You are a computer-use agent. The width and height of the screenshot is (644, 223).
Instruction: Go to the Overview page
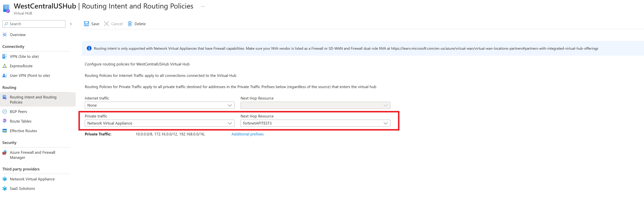coord(17,35)
